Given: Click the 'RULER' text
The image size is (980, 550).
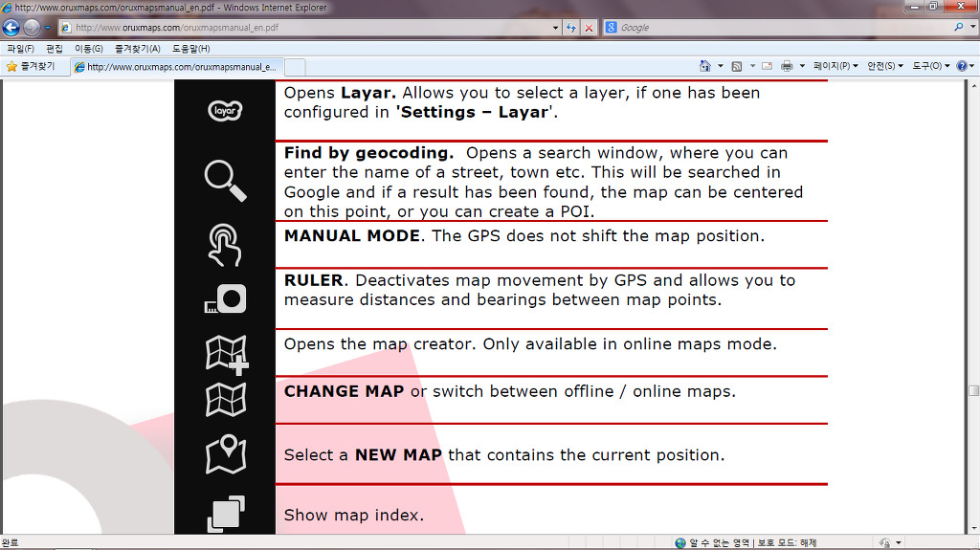Looking at the screenshot, I should 314,280.
